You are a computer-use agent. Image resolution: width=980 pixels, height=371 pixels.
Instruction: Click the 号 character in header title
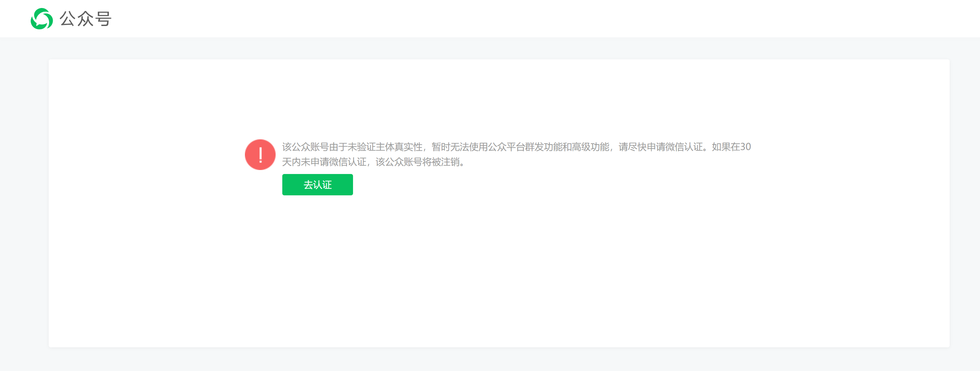103,19
